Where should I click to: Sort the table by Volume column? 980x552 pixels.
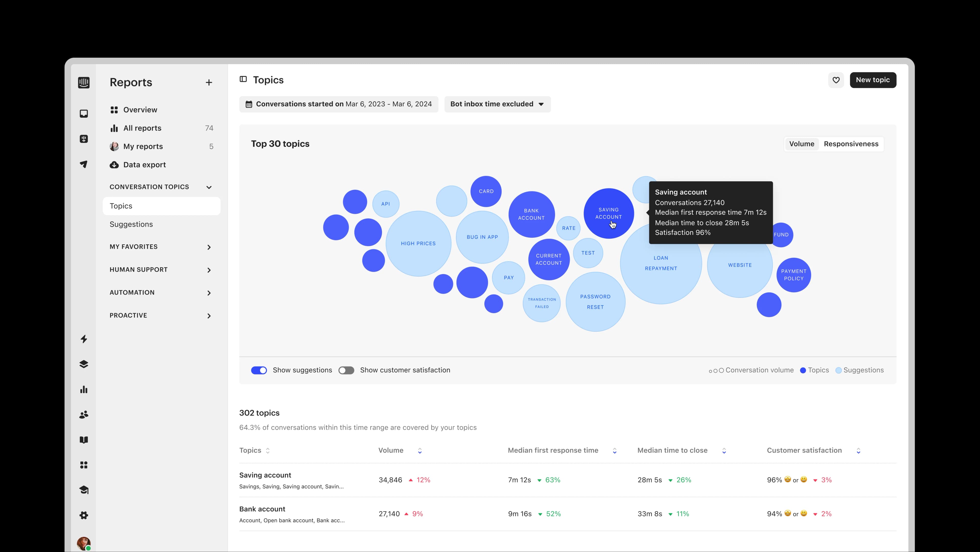pyautogui.click(x=420, y=450)
